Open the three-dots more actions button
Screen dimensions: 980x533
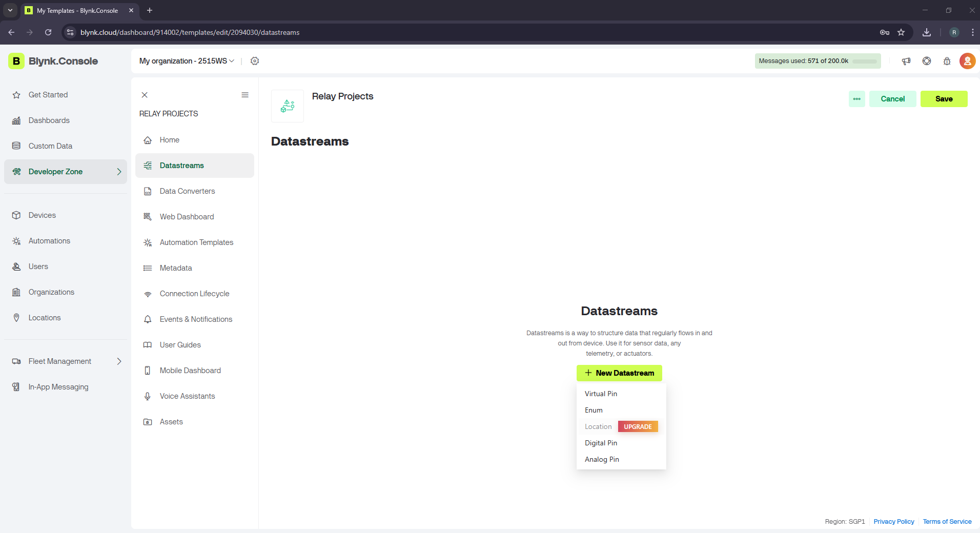tap(856, 99)
